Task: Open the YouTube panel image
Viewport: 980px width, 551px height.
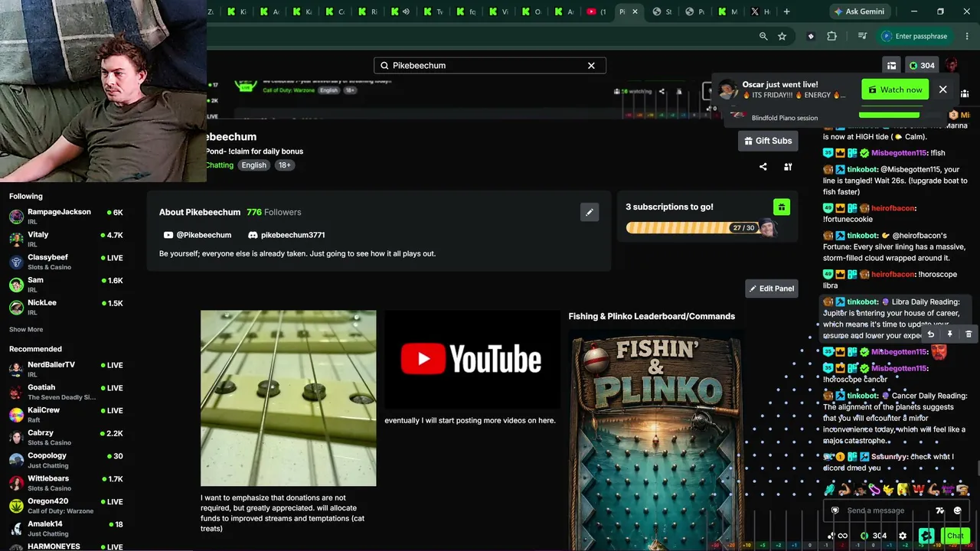Action: [472, 360]
